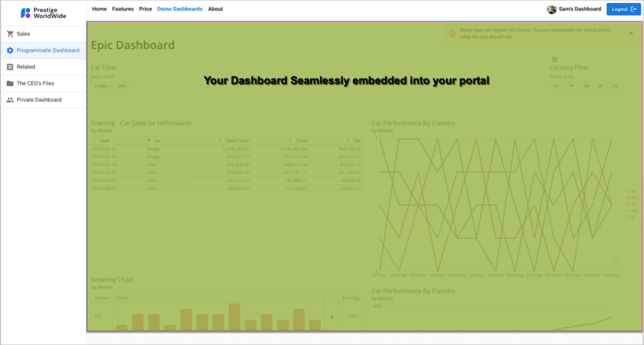Image resolution: width=644 pixels, height=345 pixels.
Task: Toggle the FR country filter chip
Action: click(x=571, y=85)
